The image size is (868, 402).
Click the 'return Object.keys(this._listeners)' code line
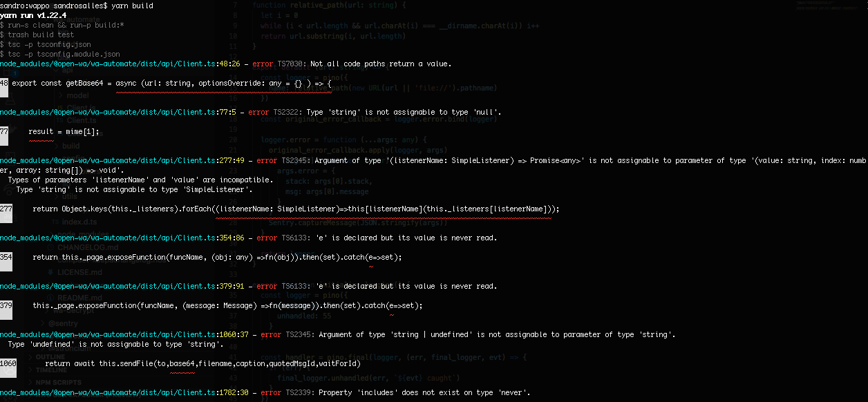coord(296,209)
